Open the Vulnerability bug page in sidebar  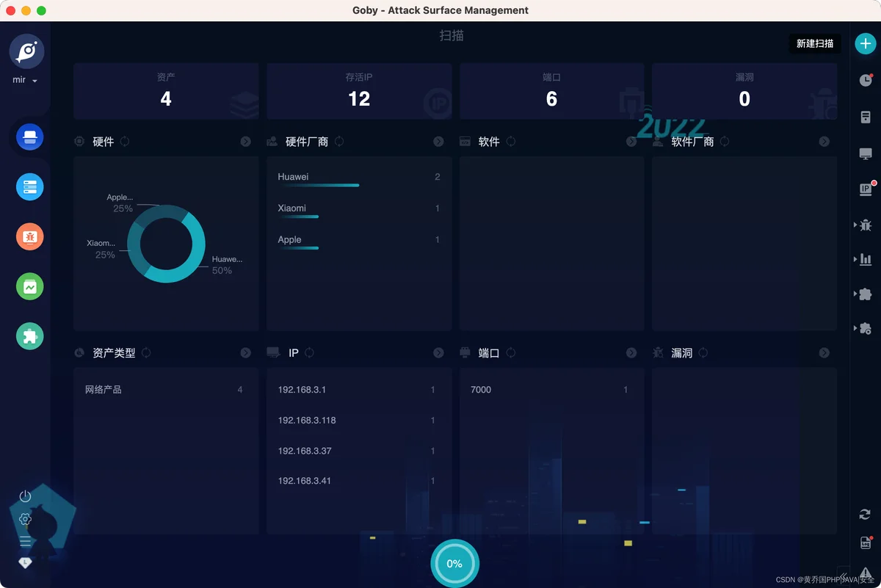30,236
